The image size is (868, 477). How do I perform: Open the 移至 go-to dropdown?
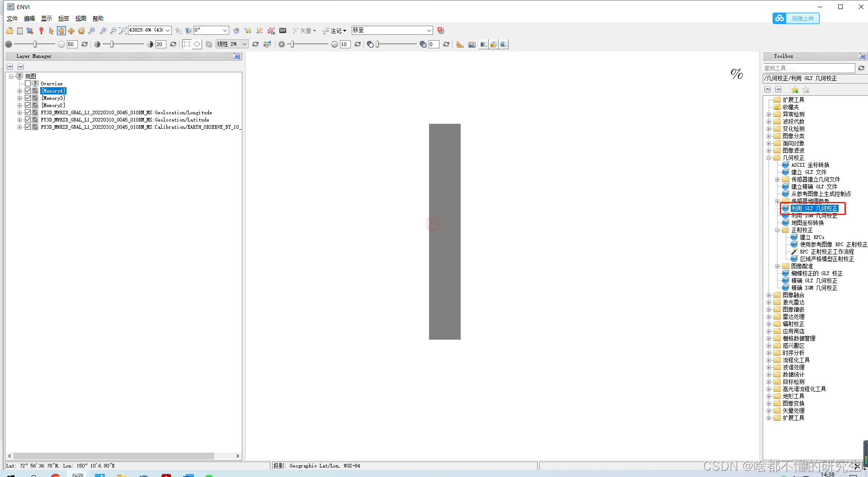tap(429, 30)
